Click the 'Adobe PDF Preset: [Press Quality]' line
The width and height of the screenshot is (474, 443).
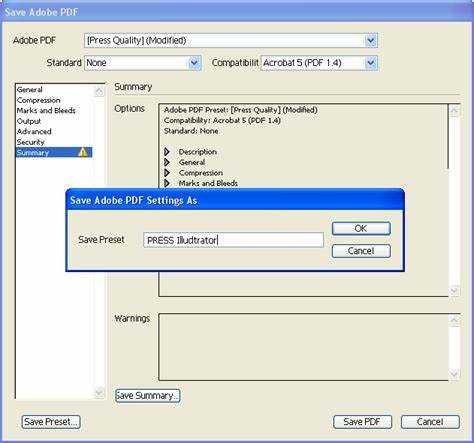click(241, 110)
